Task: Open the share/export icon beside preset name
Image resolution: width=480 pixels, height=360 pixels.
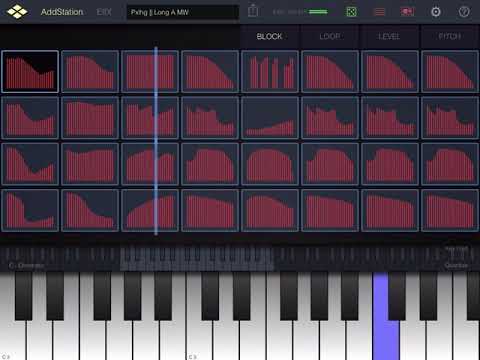Action: click(x=253, y=11)
